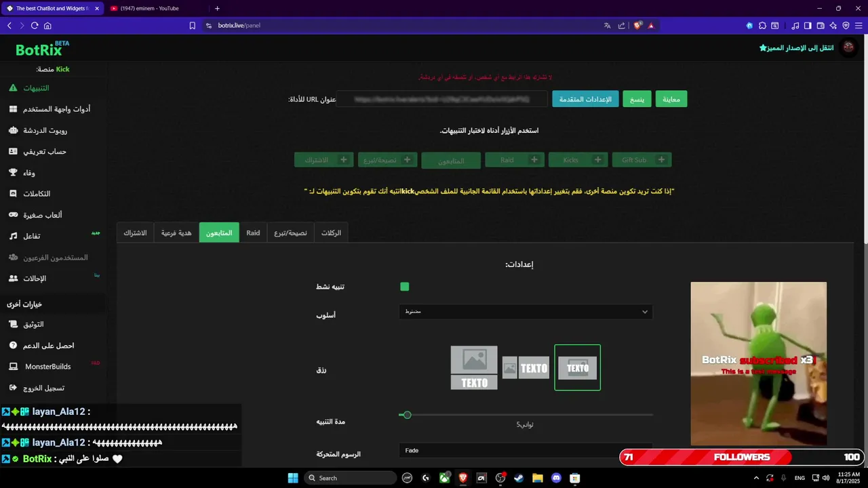868x488 pixels.
Task: Select the image-above-text layout option
Action: [474, 368]
